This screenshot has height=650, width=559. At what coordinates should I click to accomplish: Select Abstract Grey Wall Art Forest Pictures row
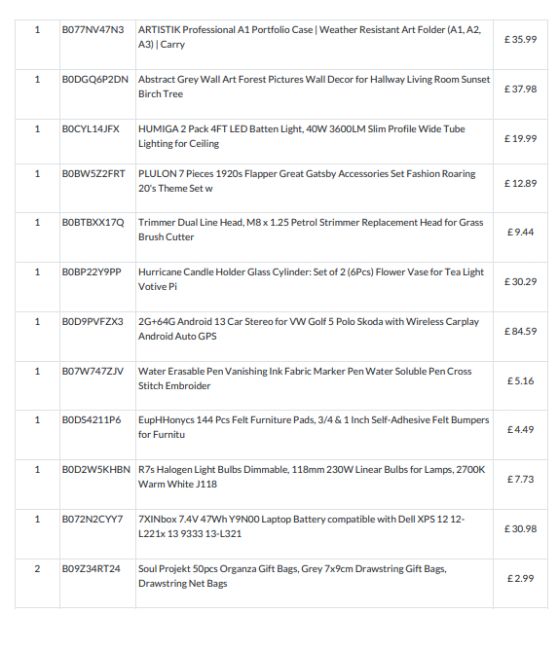pyautogui.click(x=281, y=95)
